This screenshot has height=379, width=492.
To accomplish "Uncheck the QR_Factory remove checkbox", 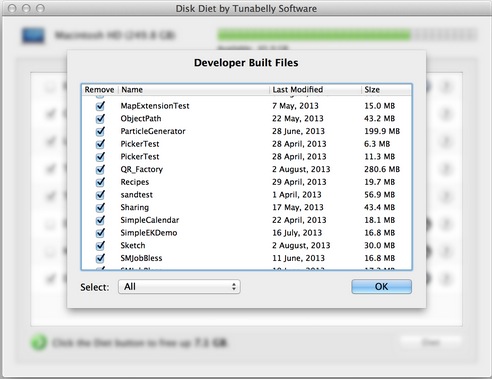I will click(x=100, y=169).
